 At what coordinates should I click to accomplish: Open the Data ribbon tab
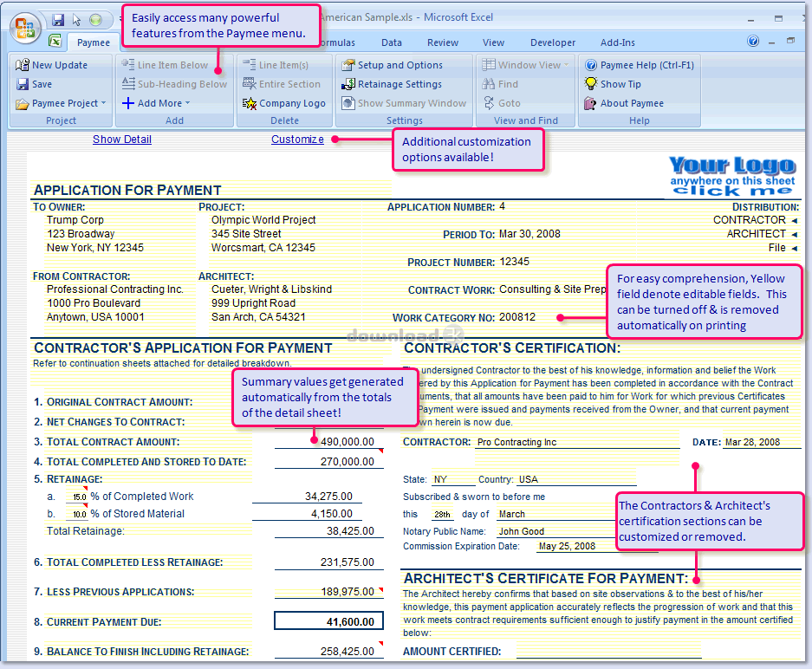coord(392,42)
